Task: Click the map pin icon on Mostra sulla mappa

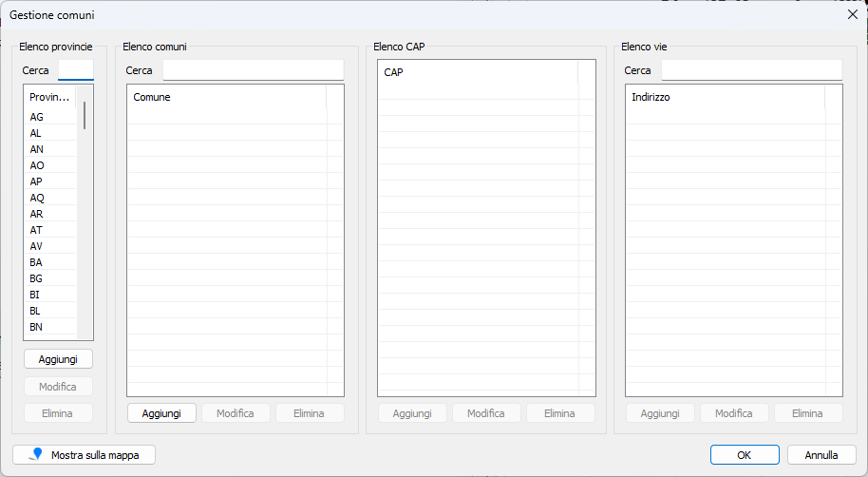Action: click(x=36, y=455)
